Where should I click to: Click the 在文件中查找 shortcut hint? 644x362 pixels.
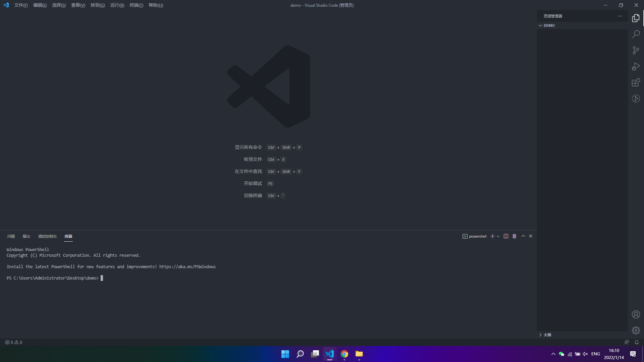[x=248, y=172]
